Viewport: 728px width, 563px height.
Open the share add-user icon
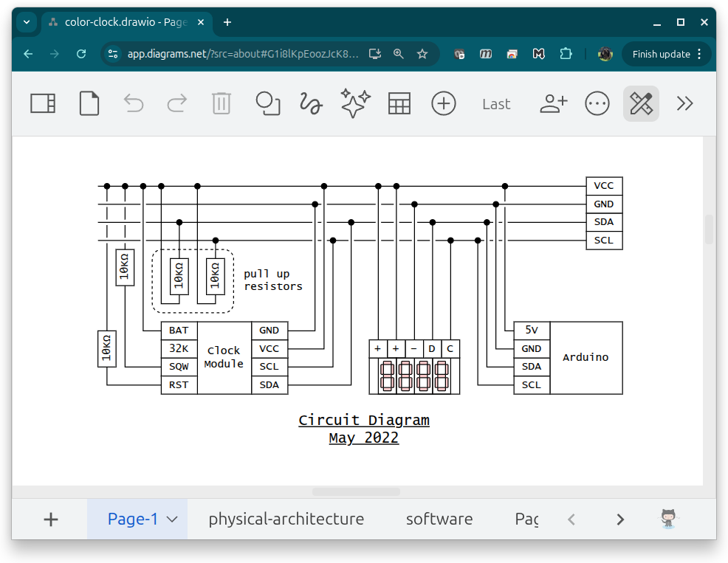point(554,103)
